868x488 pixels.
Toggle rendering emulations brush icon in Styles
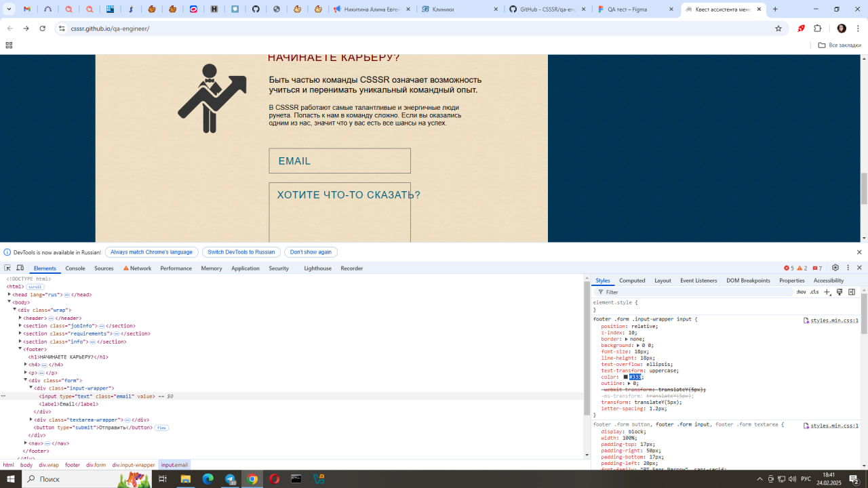click(x=840, y=292)
